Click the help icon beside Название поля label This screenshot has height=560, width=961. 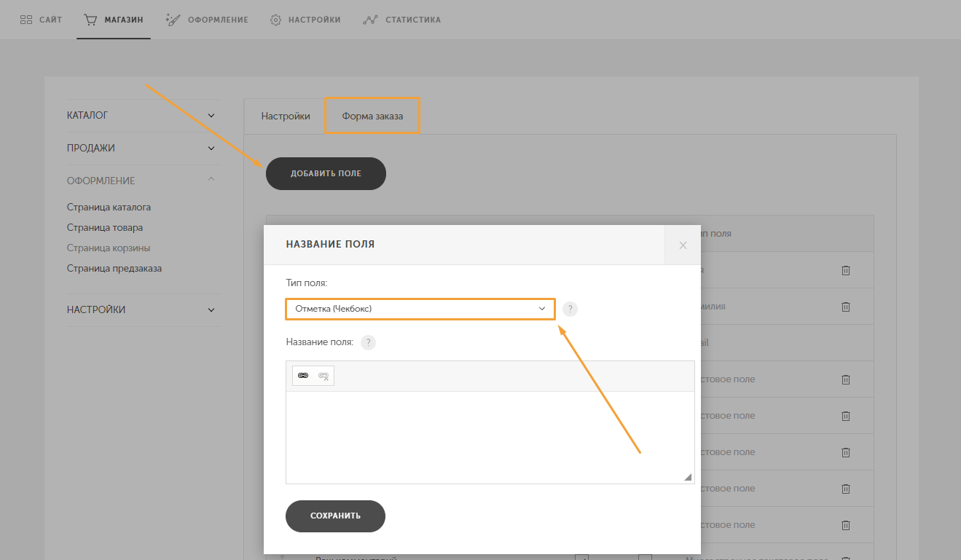pos(369,342)
